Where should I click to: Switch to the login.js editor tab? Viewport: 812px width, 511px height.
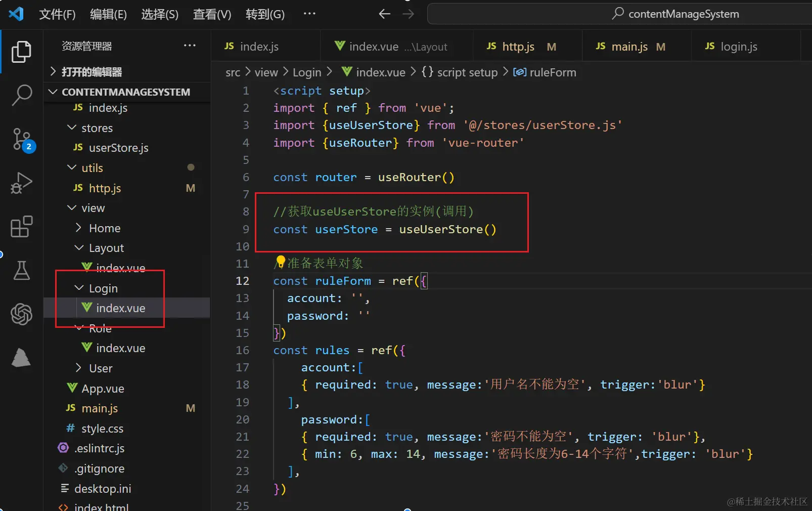pos(738,47)
